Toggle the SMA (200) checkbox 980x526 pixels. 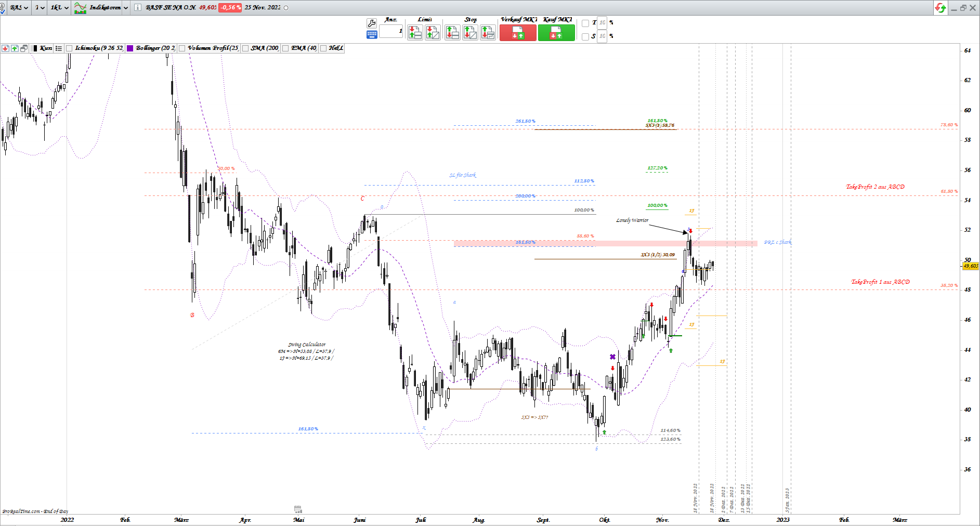tap(245, 48)
